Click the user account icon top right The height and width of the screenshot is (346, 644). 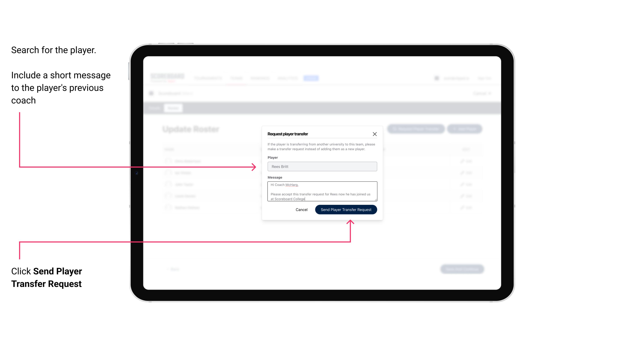[x=436, y=78]
